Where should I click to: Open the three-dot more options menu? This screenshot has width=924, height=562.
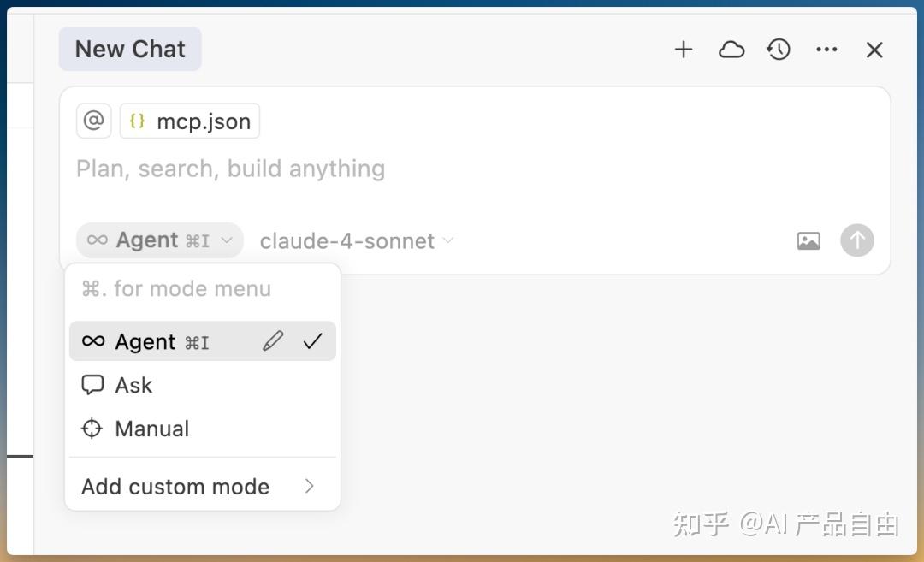(x=826, y=50)
